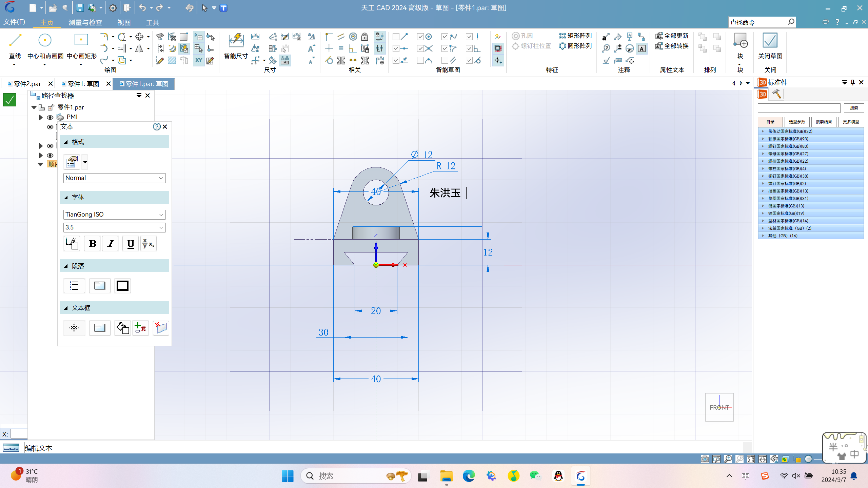
Task: Click the Save icon in quick access toolbar
Action: [x=80, y=8]
